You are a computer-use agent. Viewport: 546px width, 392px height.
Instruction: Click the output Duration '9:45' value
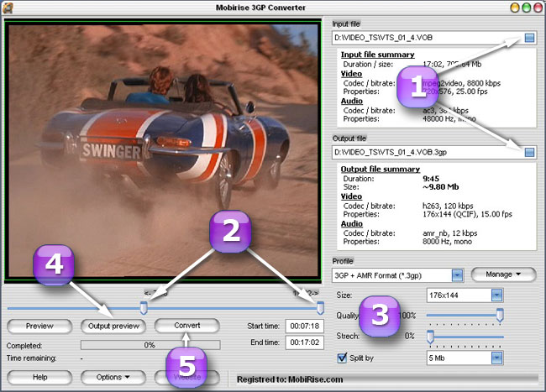[x=431, y=179]
